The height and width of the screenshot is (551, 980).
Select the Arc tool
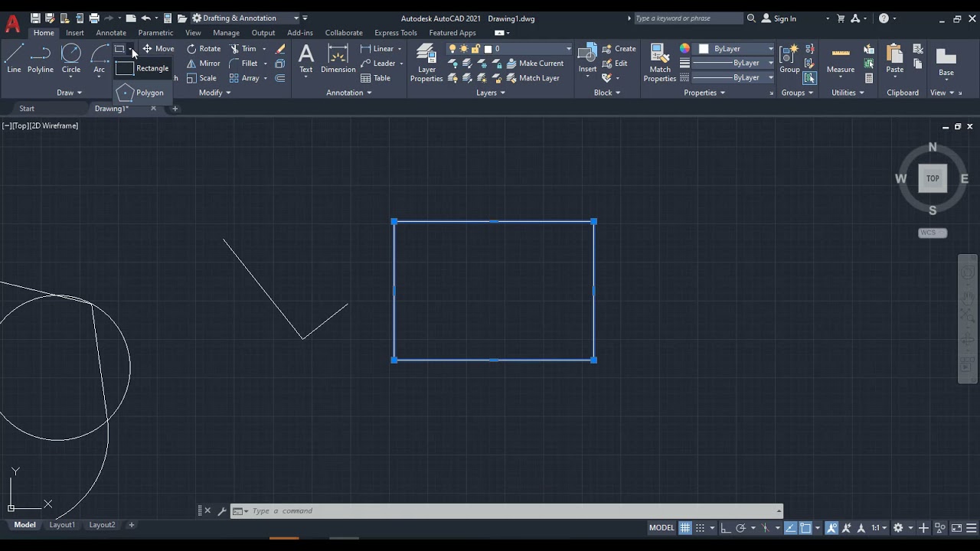(99, 60)
